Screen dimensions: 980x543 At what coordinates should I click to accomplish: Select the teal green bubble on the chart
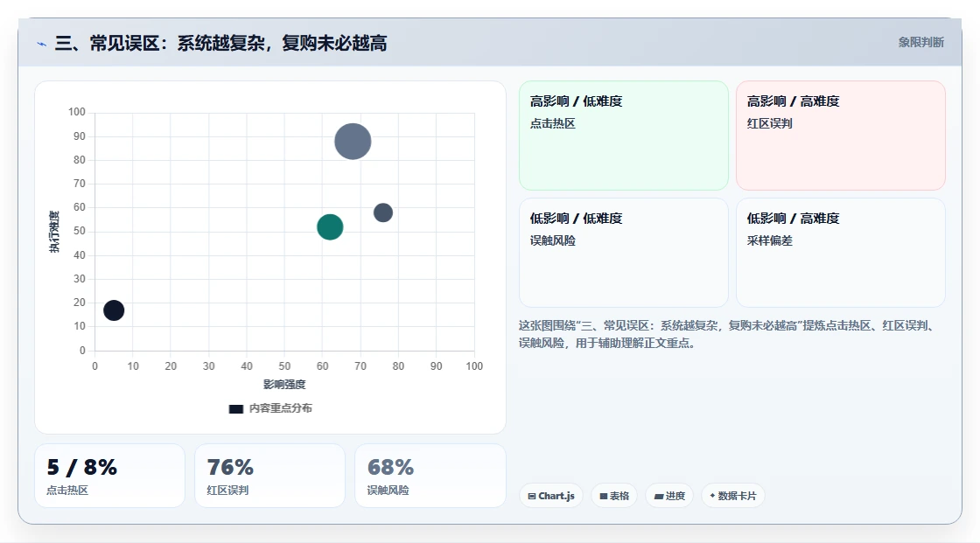(x=330, y=226)
